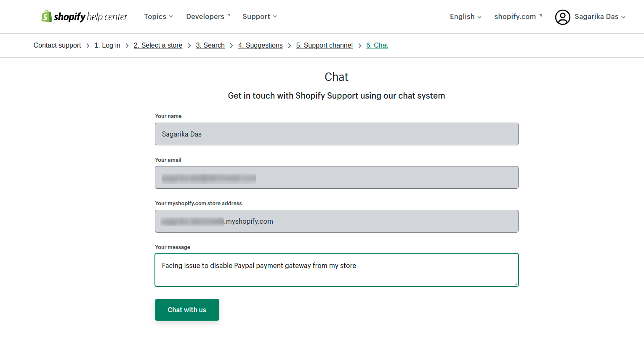Open the shopify.com link
This screenshot has width=644, height=343.
click(x=518, y=16)
